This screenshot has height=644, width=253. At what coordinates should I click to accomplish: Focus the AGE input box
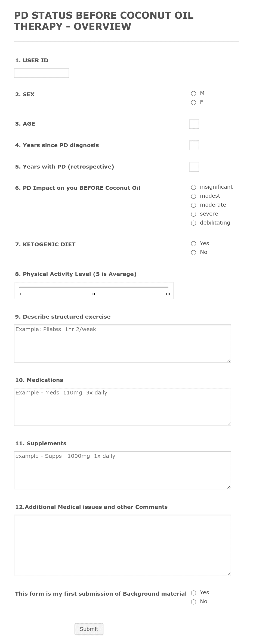[x=194, y=124]
